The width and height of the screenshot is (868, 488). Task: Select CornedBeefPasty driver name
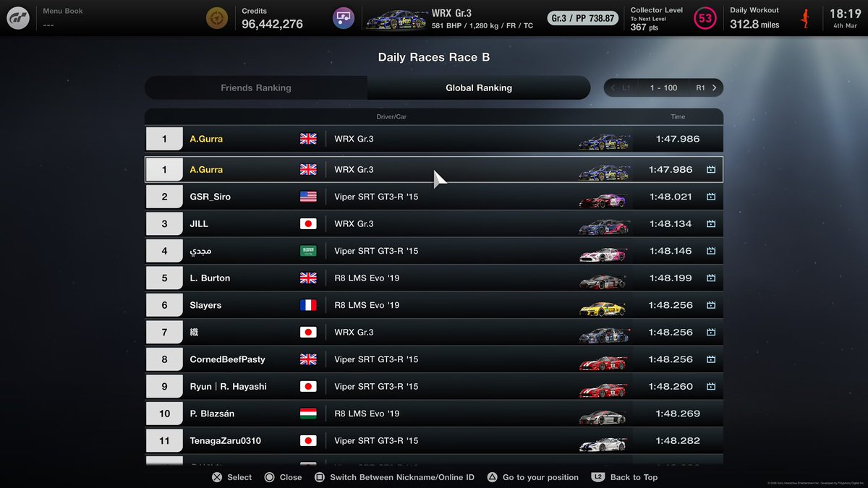click(227, 359)
